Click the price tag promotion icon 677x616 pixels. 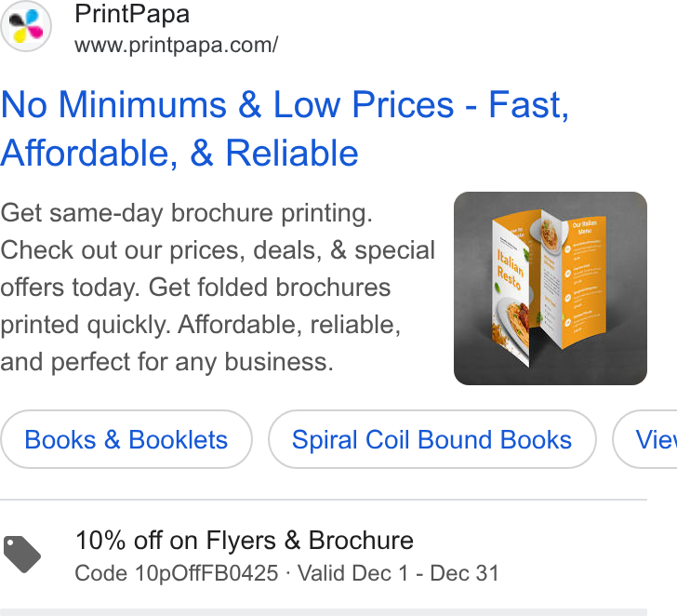[22, 555]
